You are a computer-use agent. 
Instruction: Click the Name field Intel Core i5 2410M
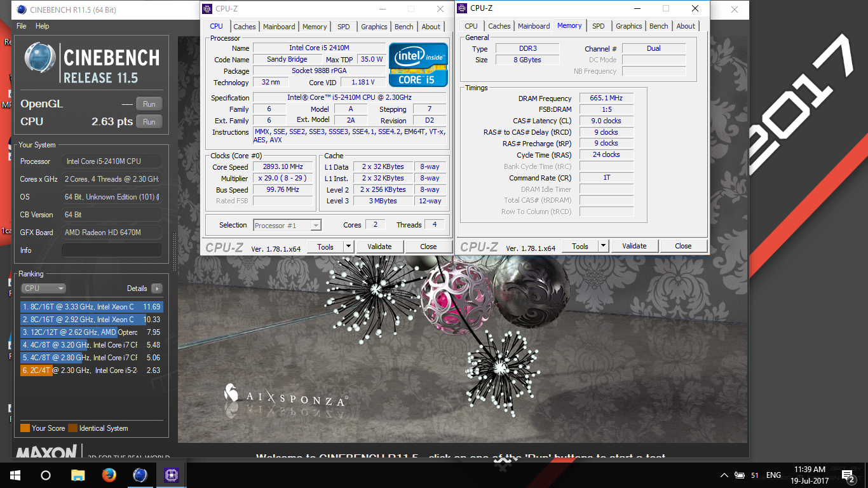click(319, 48)
